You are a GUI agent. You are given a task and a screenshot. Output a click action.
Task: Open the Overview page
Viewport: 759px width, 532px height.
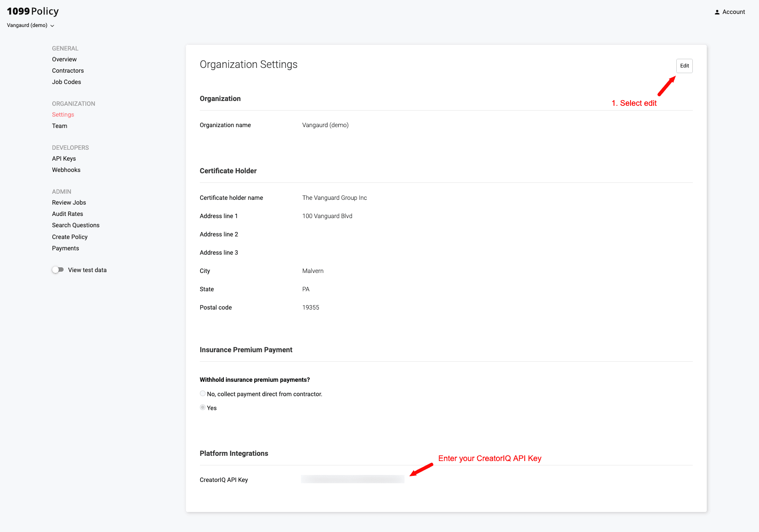point(64,59)
